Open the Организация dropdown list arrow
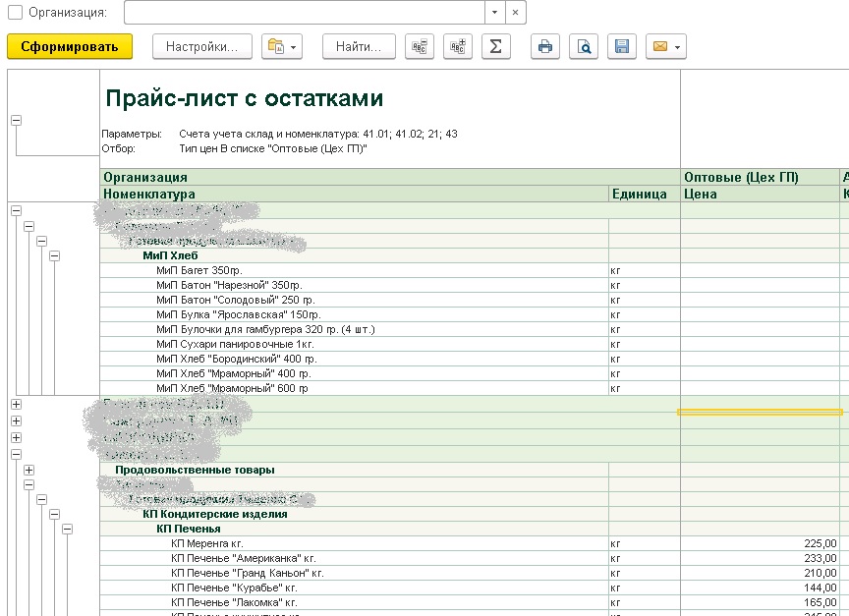 (495, 12)
